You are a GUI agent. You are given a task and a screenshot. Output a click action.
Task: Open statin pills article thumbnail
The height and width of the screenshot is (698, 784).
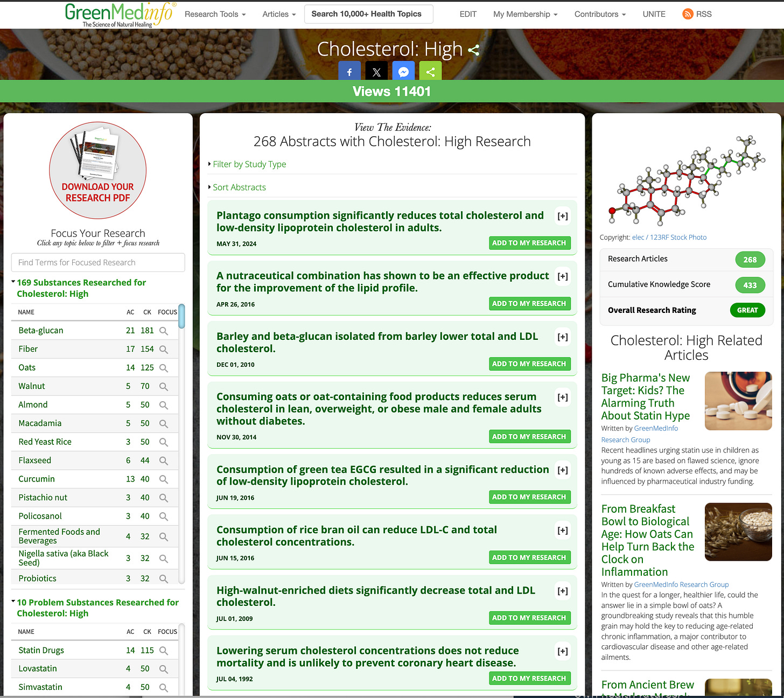pyautogui.click(x=738, y=401)
